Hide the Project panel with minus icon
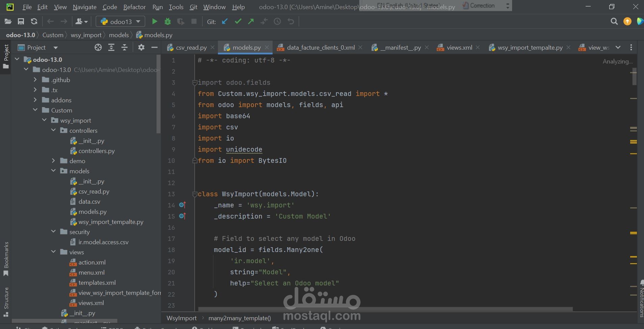Viewport: 644px width, 329px height. click(x=155, y=48)
